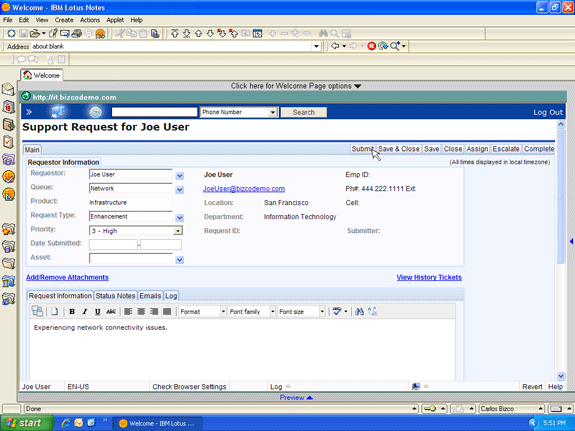Open the Create menu
The image size is (575, 431).
pyautogui.click(x=64, y=20)
